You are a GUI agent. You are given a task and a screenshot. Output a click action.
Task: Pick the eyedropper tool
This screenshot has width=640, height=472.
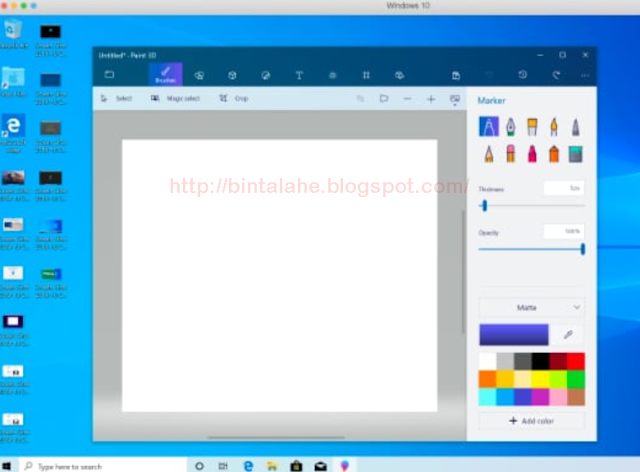568,335
